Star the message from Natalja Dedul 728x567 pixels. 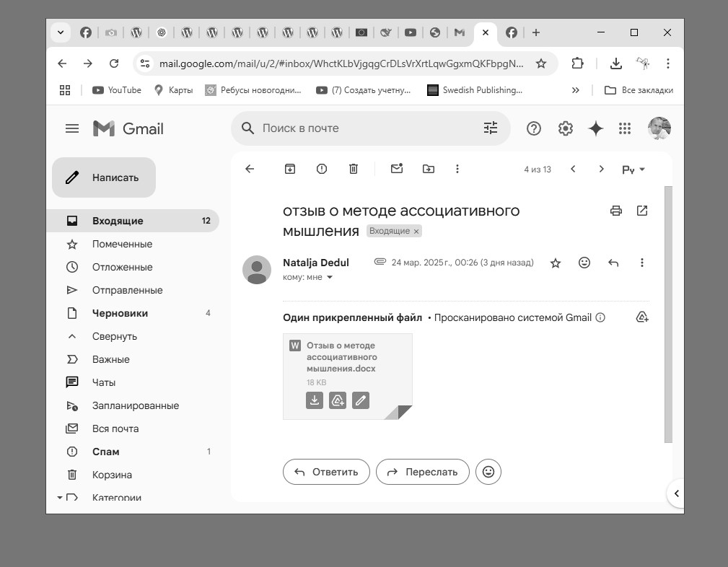tap(556, 263)
